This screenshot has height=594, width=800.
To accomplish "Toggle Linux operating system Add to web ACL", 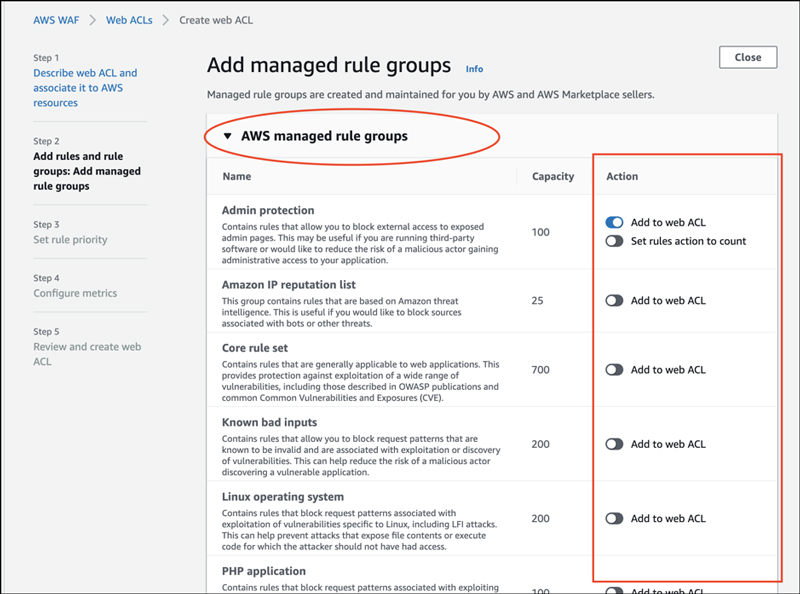I will coord(614,518).
